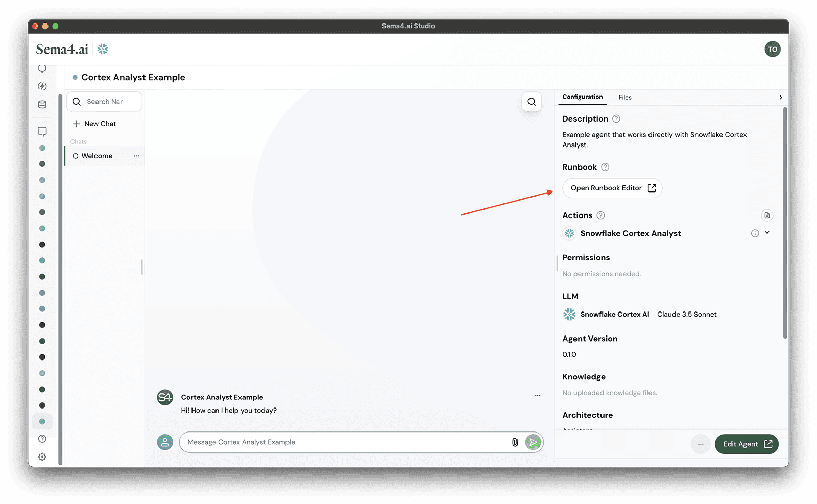Collapse the configuration panel with the chevron

tap(781, 97)
